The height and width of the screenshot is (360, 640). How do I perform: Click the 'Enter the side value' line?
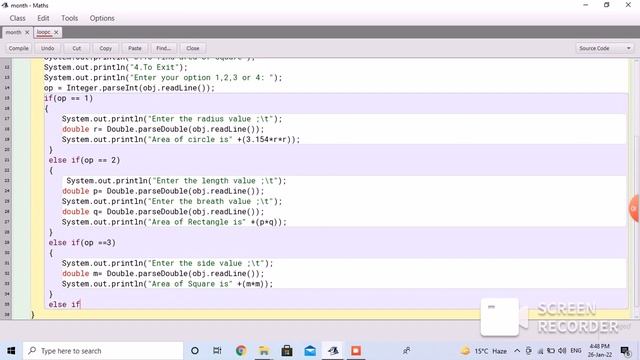pyautogui.click(x=167, y=263)
